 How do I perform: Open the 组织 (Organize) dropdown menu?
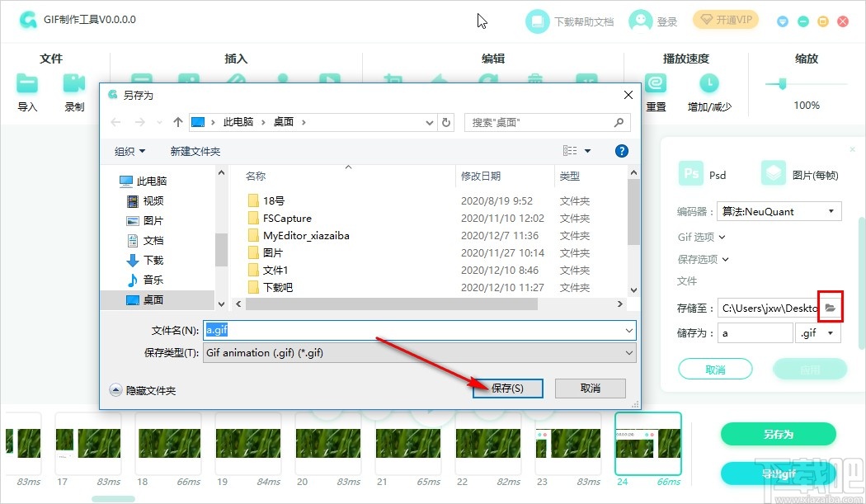tap(129, 151)
